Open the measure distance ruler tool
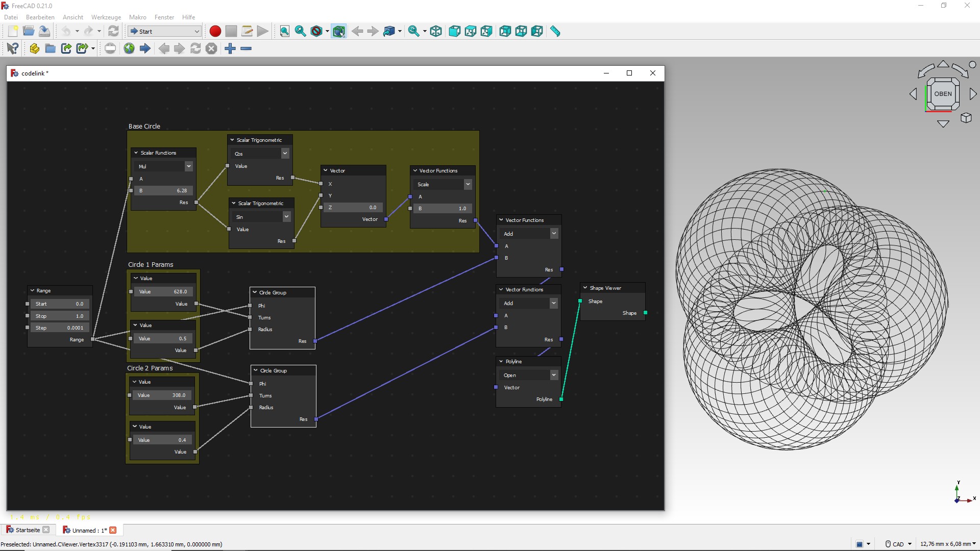 coord(555,32)
